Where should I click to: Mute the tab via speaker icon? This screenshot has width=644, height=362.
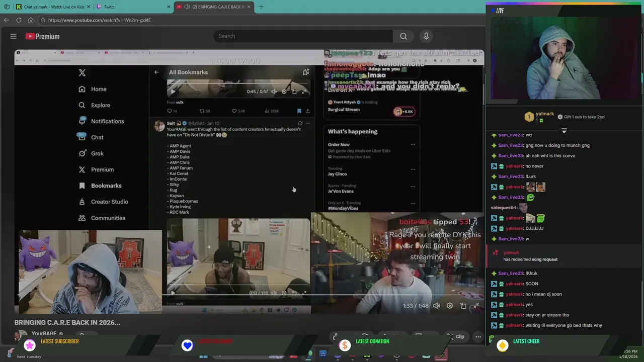click(187, 7)
